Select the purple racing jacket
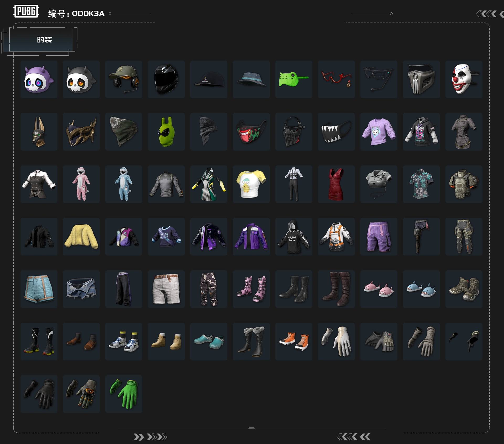This screenshot has width=504, height=444. pyautogui.click(x=251, y=237)
